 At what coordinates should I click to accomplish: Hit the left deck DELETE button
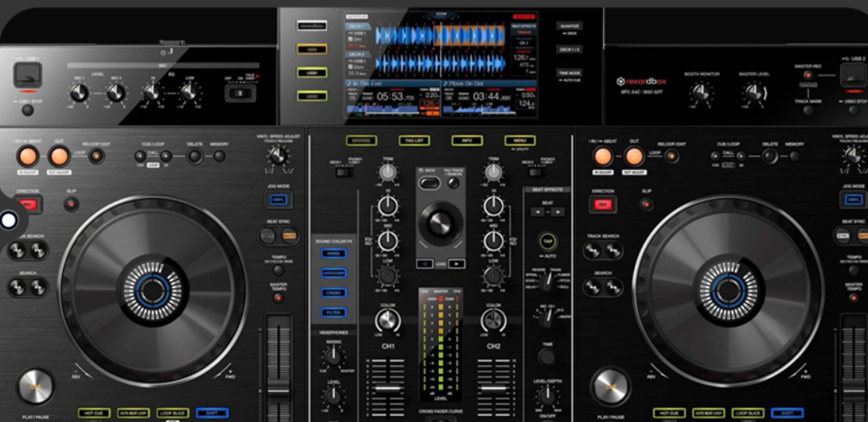click(x=194, y=156)
